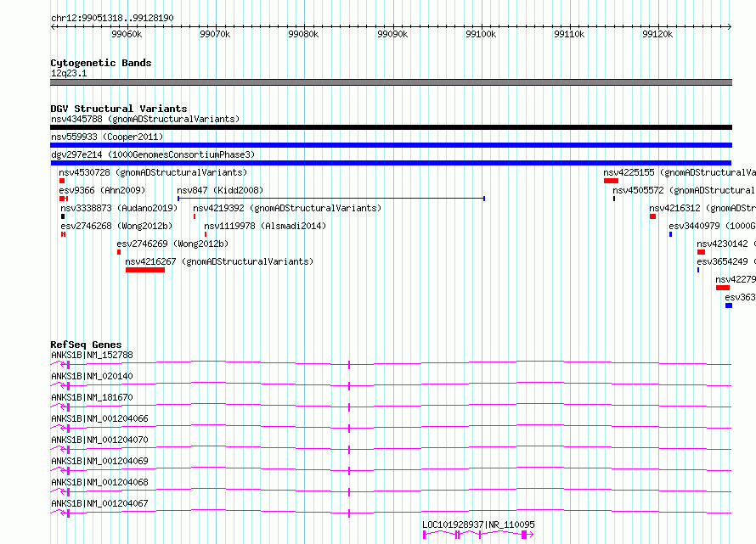The image size is (756, 544).
Task: Click the red nsv4530728 variant glyph
Action: coord(62,181)
